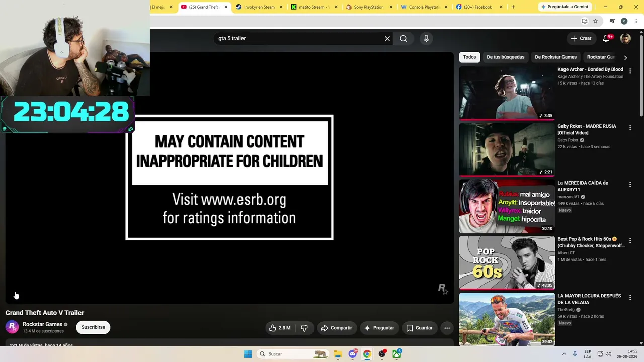The image size is (644, 362).
Task: Close the '(20+) Facebook' tab
Action: (x=501, y=7)
